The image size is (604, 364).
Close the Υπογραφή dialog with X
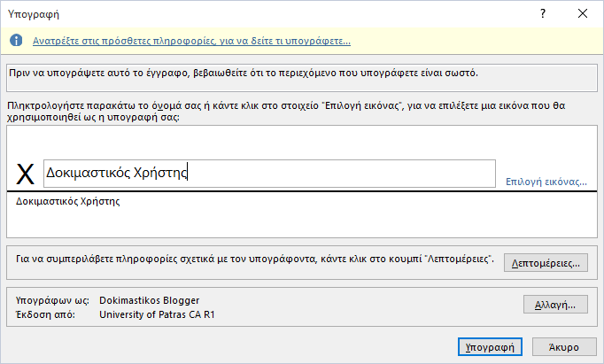(583, 13)
